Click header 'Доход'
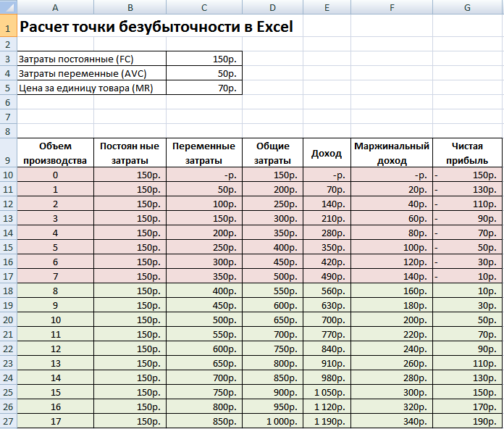Screen dimensions: 504x429 327,153
